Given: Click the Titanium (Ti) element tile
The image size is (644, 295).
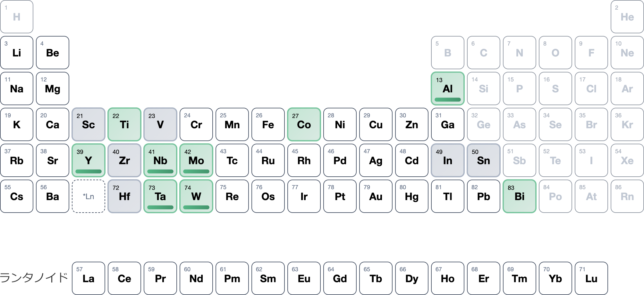Looking at the screenshot, I should [x=124, y=124].
